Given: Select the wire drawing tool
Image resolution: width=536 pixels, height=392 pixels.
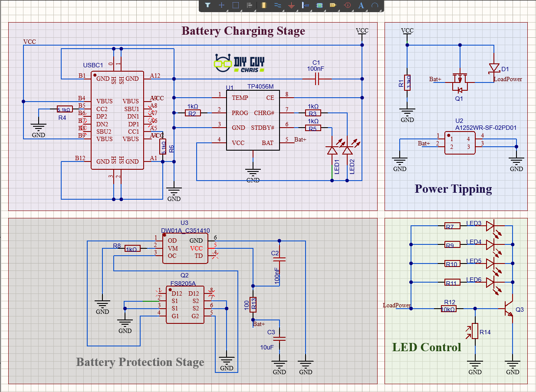Looking at the screenshot, I should click(x=277, y=6).
